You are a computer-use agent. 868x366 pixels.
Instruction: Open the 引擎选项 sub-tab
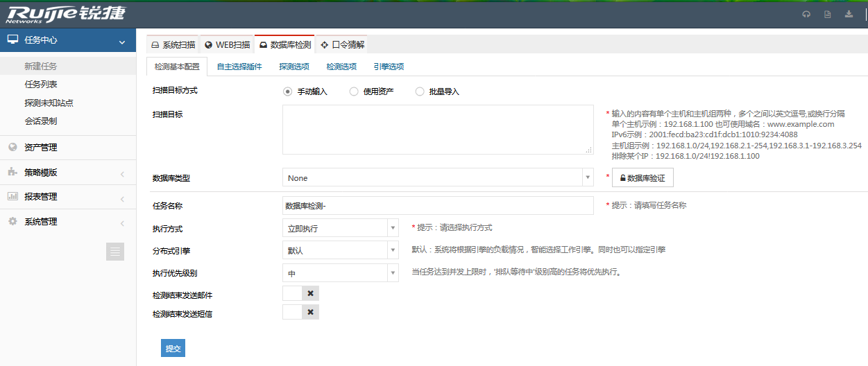coord(389,67)
